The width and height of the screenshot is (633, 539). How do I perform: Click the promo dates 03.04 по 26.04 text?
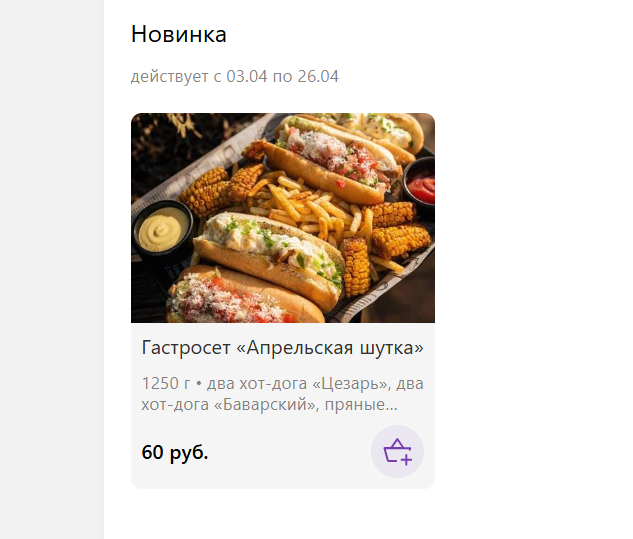click(x=282, y=76)
